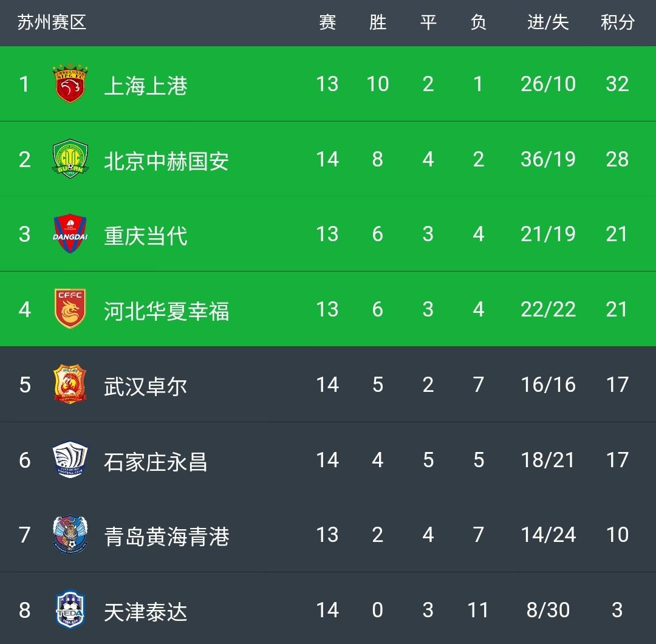Screen dimensions: 656x644
Task: Click the 苏州赛区 group header
Action: pos(52,23)
